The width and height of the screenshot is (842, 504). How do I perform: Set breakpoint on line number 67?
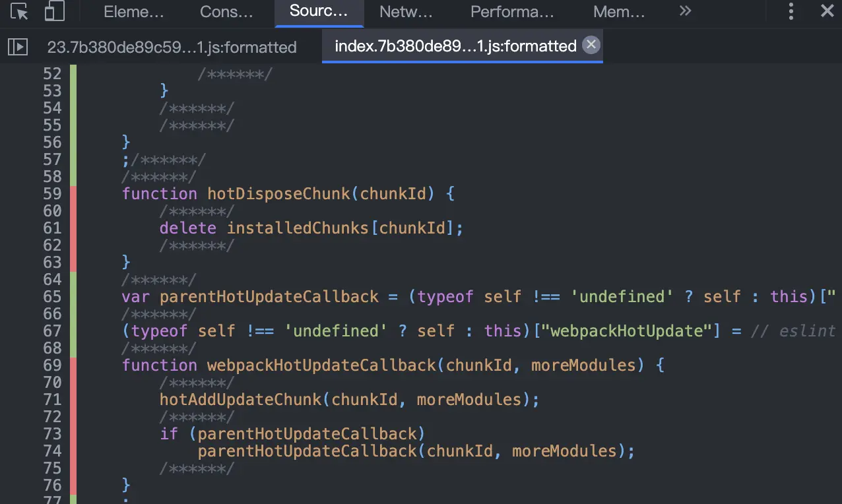click(52, 331)
